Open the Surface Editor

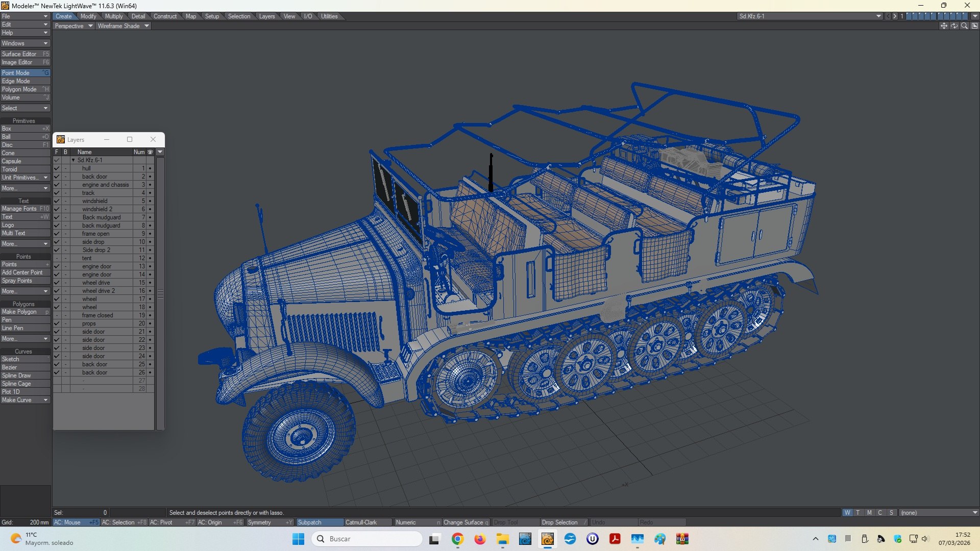click(x=25, y=54)
